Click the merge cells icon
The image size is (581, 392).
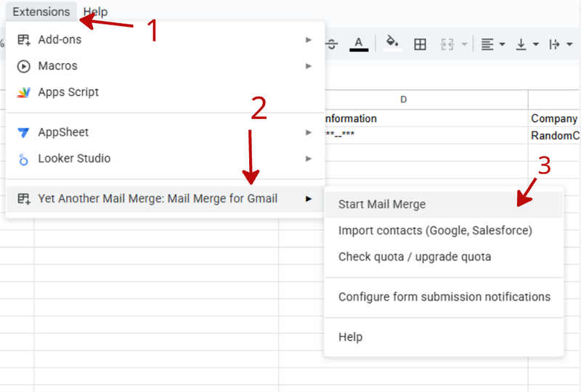[447, 44]
